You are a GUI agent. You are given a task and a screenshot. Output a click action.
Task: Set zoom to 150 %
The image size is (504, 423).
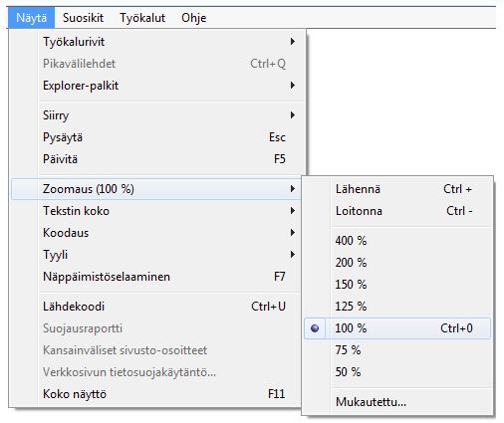(x=397, y=285)
